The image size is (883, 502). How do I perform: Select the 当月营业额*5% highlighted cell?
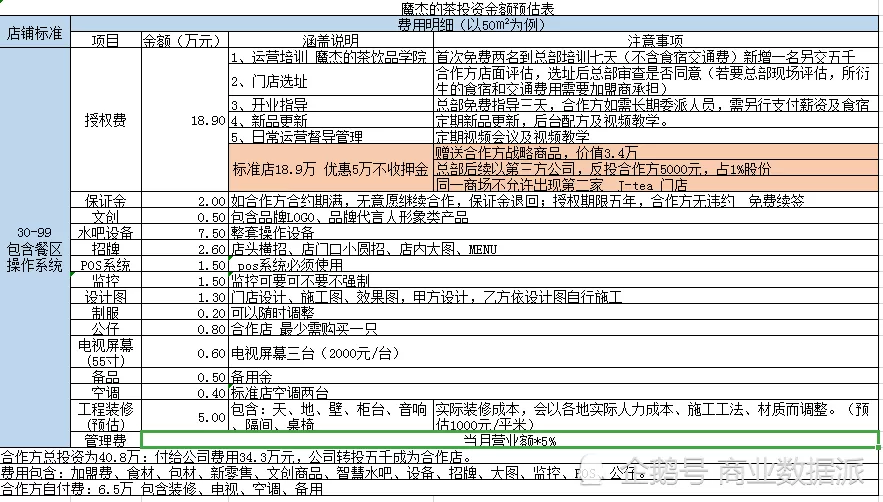[x=510, y=440]
